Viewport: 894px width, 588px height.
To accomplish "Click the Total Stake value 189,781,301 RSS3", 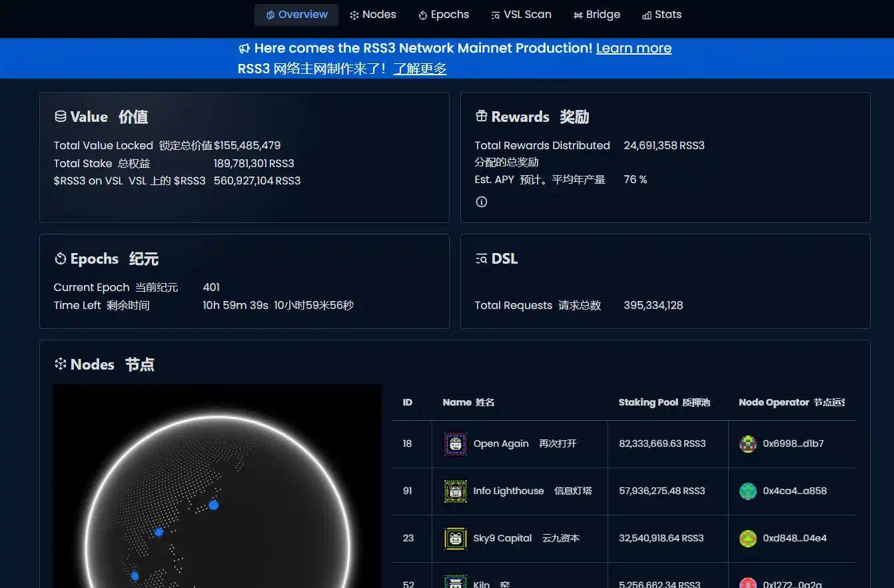I will (254, 163).
